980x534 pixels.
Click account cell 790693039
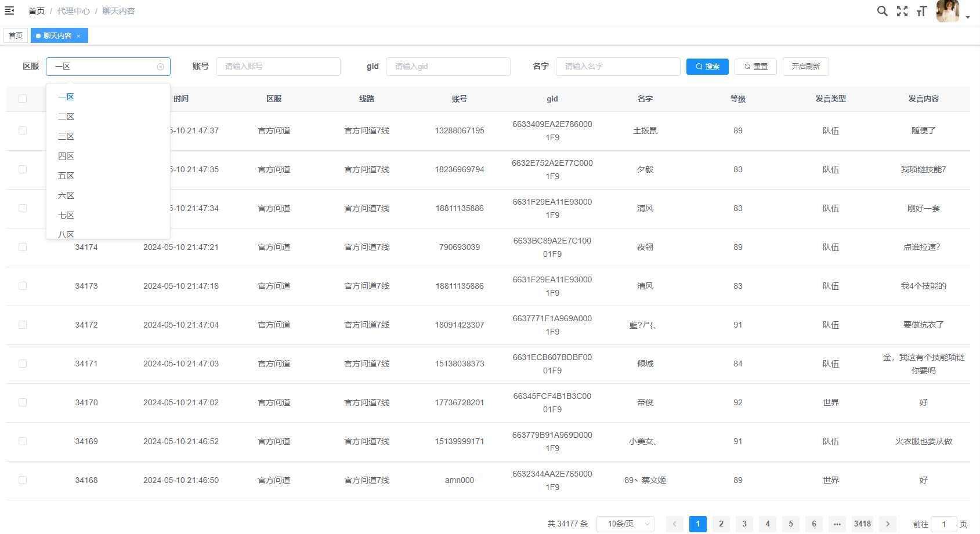point(460,247)
